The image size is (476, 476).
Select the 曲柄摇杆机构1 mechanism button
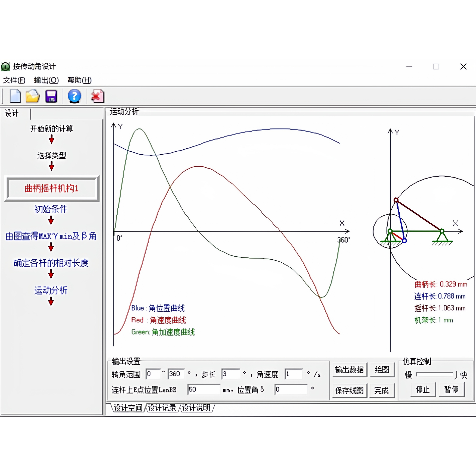coord(51,188)
